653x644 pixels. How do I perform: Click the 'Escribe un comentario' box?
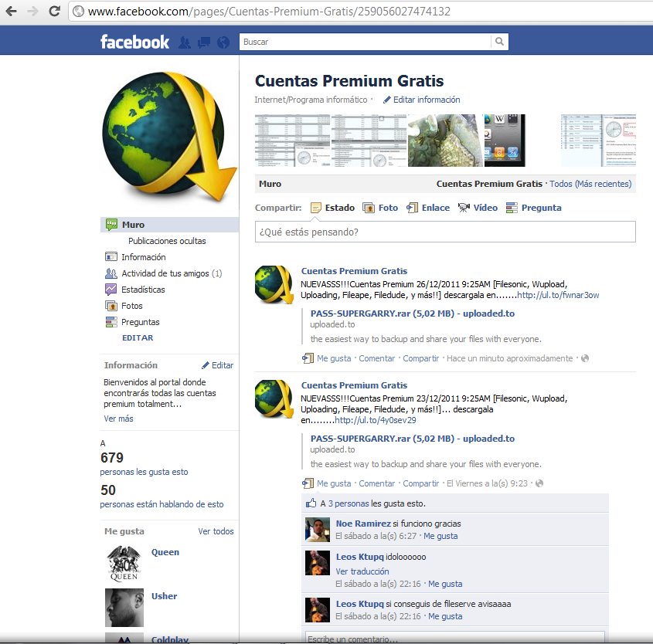455,638
